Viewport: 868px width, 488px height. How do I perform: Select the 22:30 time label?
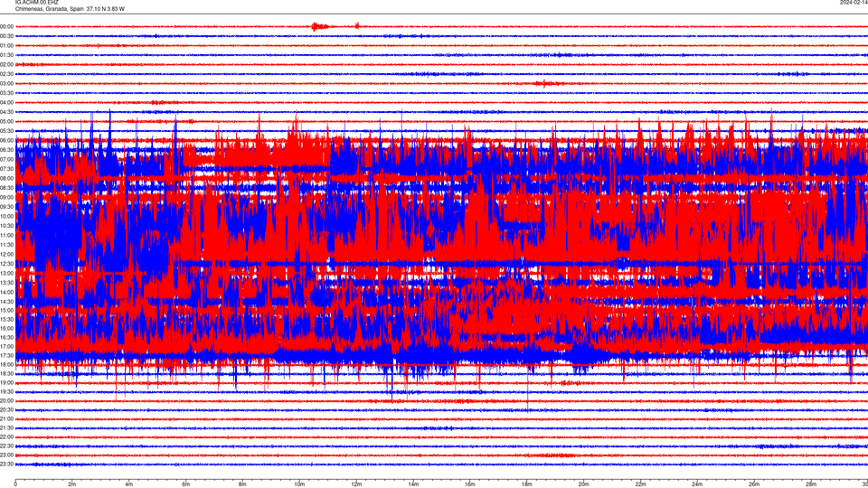point(6,446)
